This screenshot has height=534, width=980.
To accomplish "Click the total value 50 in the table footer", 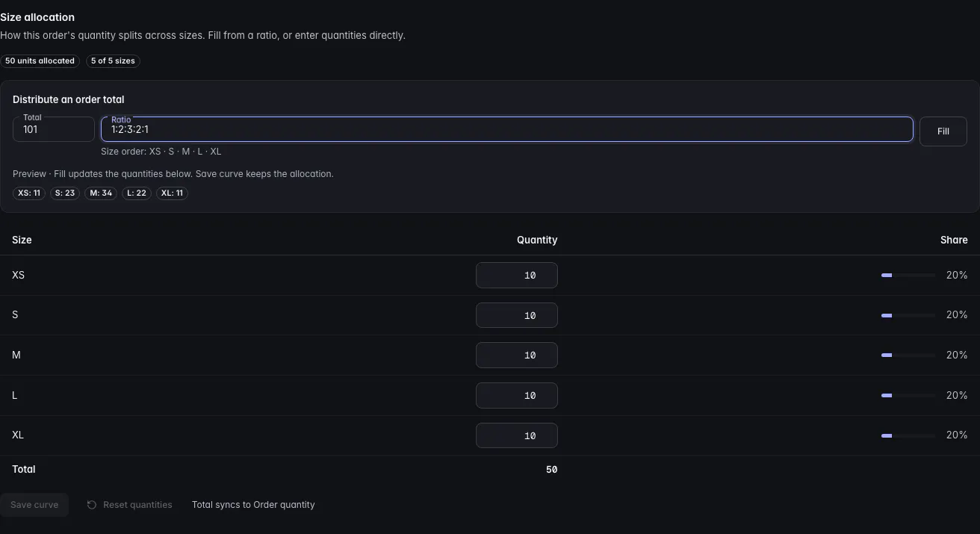I will [551, 470].
